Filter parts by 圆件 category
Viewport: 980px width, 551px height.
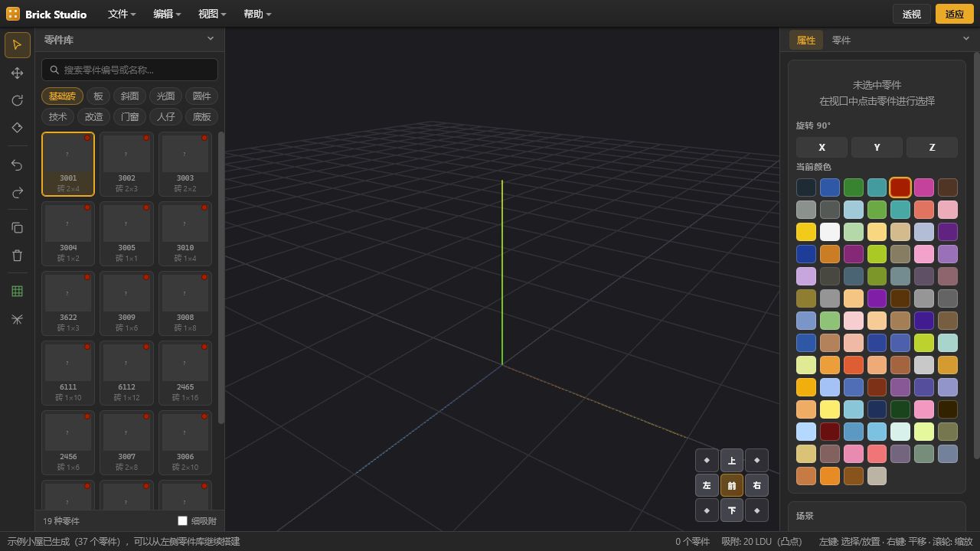click(x=201, y=96)
